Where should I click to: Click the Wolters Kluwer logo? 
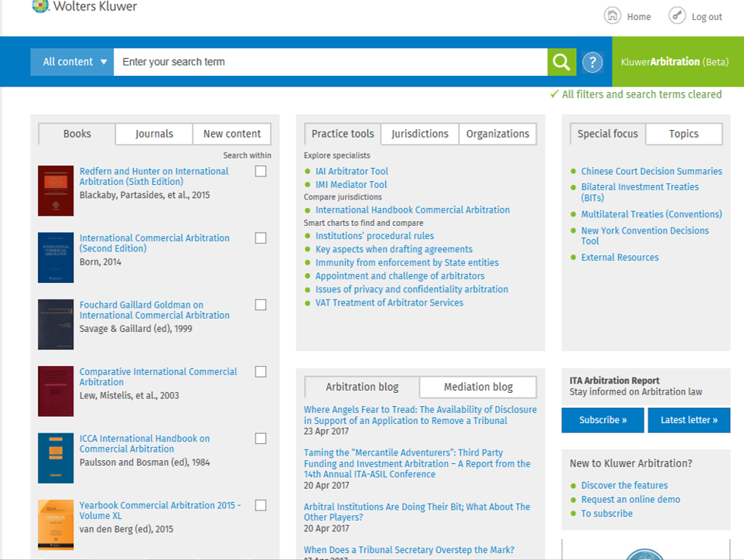click(84, 6)
